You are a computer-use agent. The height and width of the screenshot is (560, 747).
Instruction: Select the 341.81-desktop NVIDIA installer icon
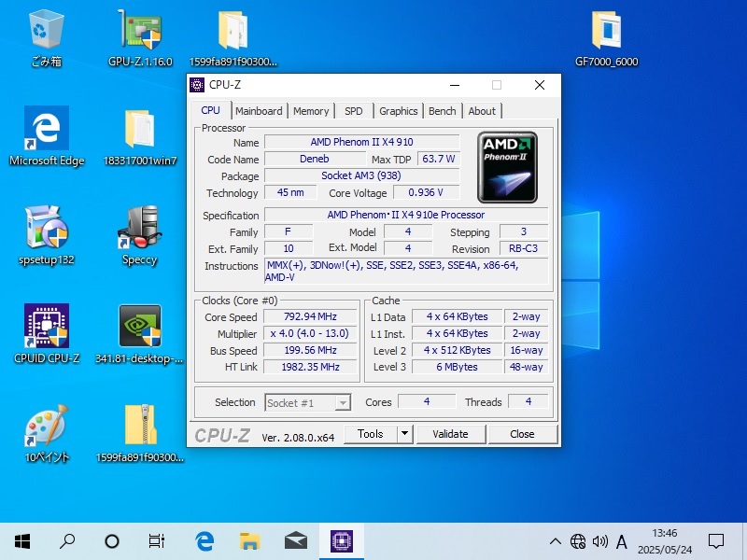(x=139, y=334)
